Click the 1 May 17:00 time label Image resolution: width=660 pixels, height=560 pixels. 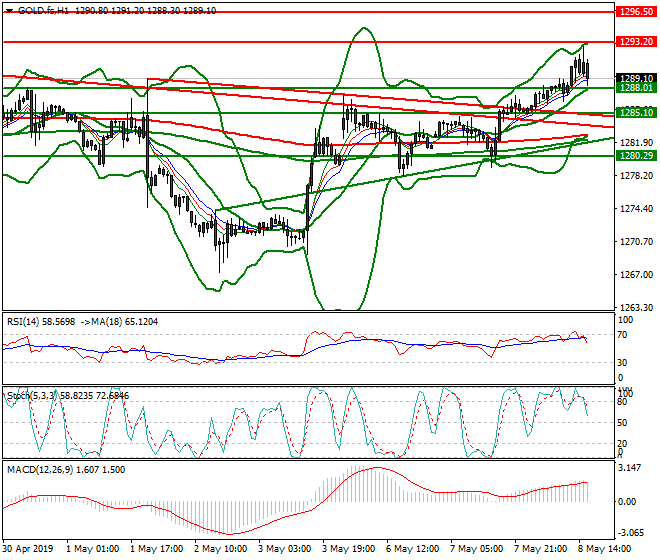(157, 549)
